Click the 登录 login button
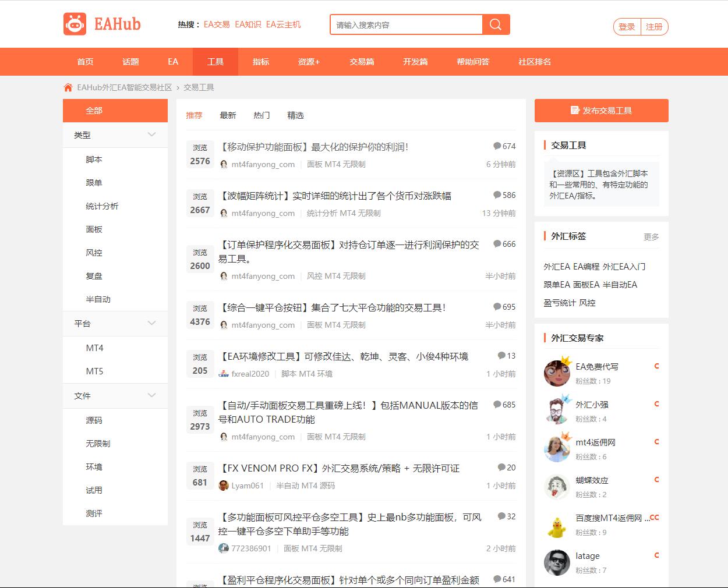Viewport: 728px width, 588px height. coord(627,27)
